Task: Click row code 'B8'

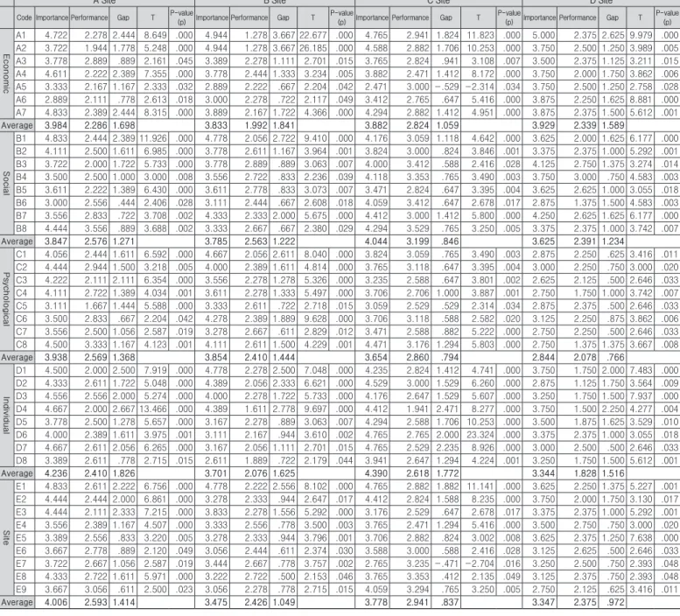Action: [x=21, y=228]
